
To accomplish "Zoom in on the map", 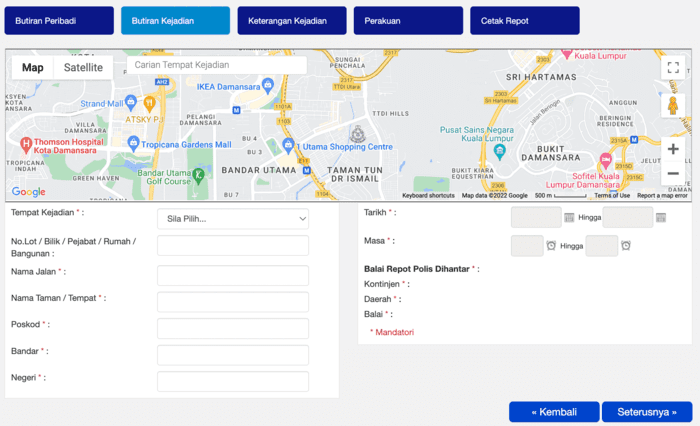I will pyautogui.click(x=673, y=149).
